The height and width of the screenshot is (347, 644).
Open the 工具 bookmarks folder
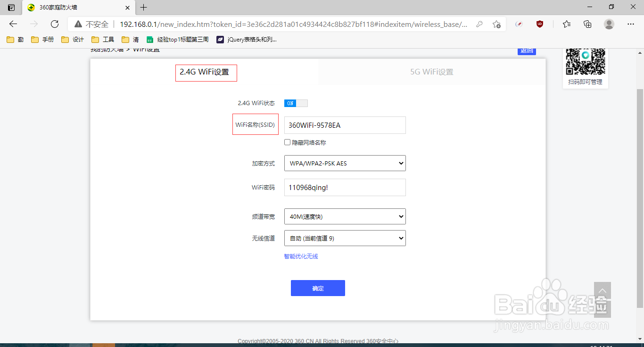[103, 40]
